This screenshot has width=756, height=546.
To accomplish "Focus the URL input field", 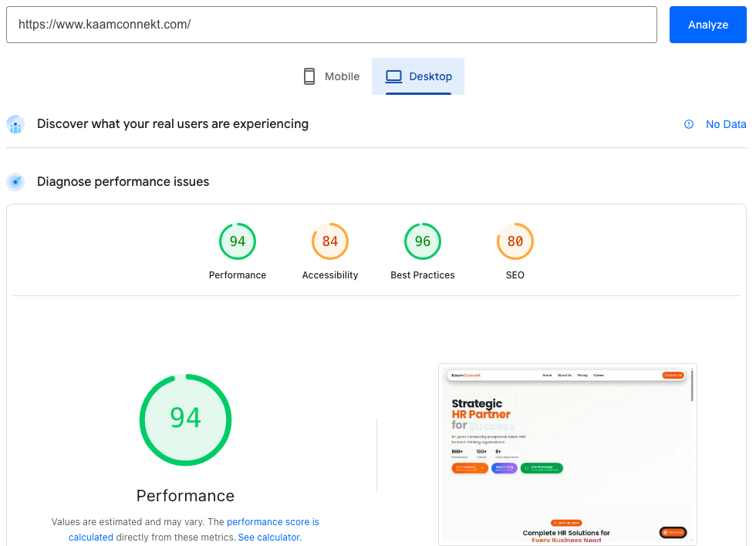I will (331, 25).
